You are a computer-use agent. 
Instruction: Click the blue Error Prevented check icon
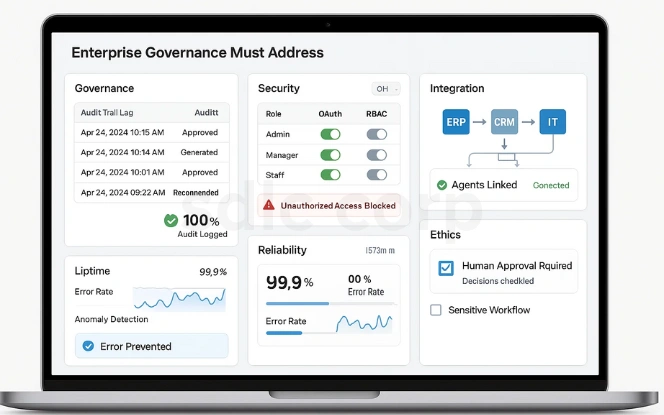point(88,346)
